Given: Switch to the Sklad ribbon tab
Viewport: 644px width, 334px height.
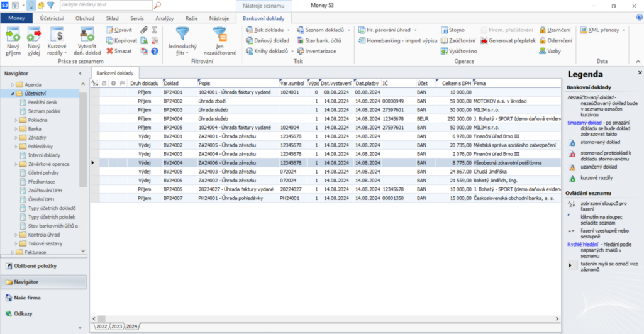Looking at the screenshot, I should (x=111, y=18).
